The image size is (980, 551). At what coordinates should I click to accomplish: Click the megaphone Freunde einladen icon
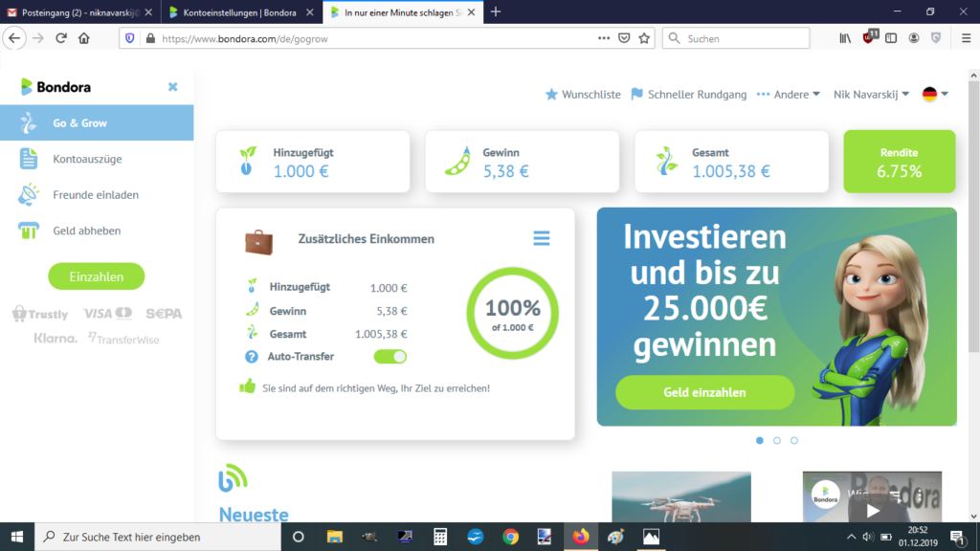click(28, 195)
